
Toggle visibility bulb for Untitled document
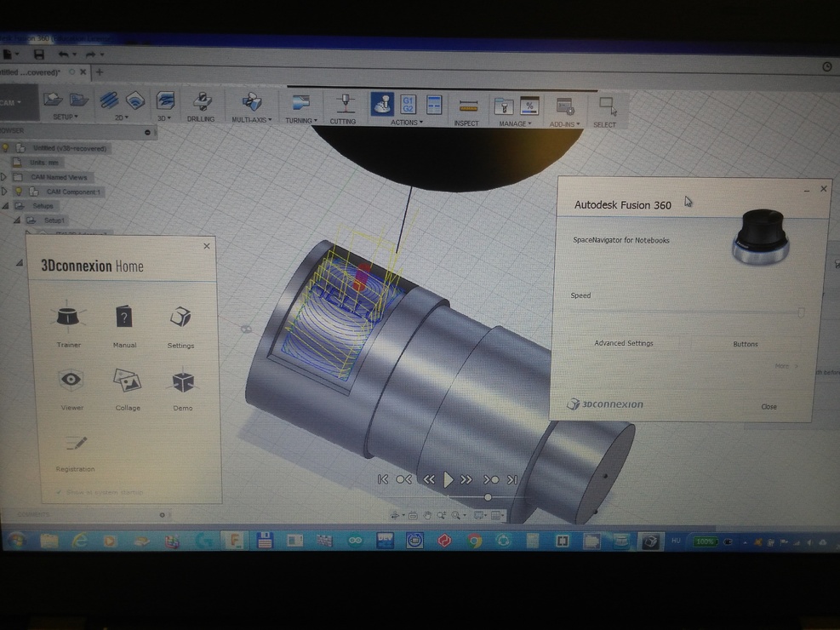(5, 148)
